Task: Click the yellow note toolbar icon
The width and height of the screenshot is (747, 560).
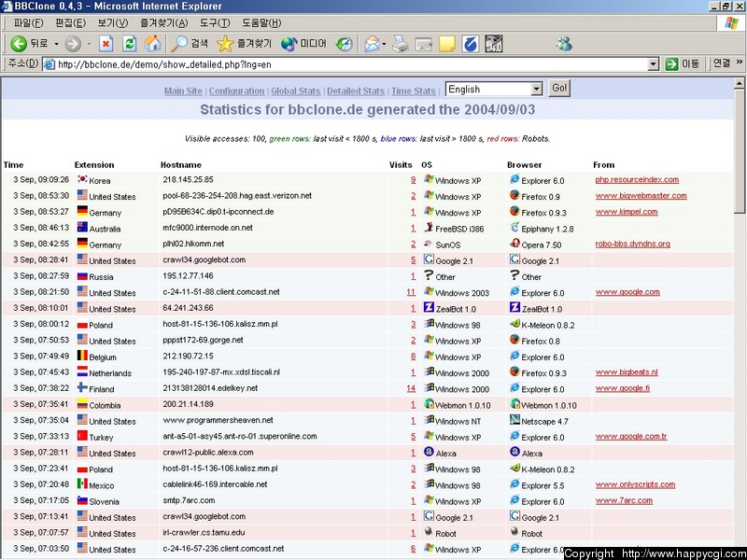Action: click(447, 44)
